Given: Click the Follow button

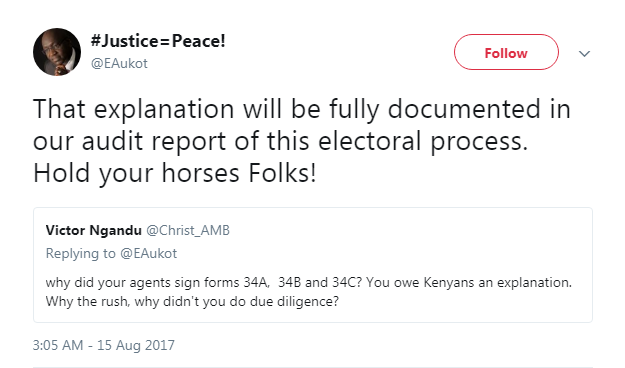Looking at the screenshot, I should (506, 52).
